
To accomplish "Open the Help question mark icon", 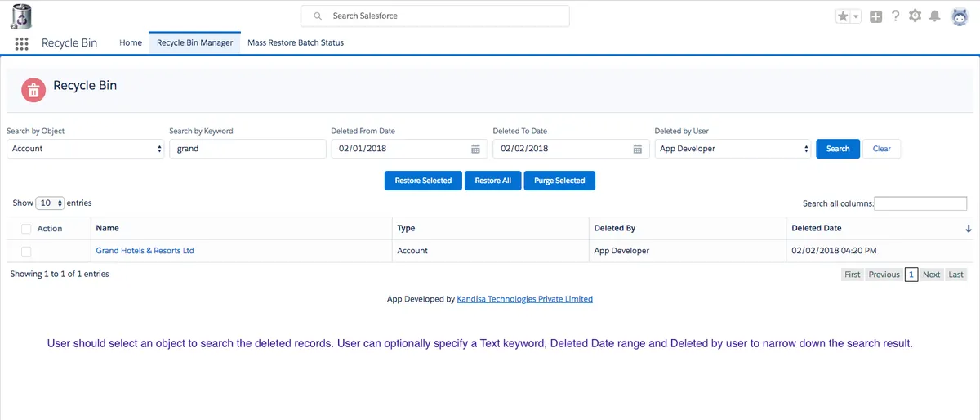I will tap(896, 16).
